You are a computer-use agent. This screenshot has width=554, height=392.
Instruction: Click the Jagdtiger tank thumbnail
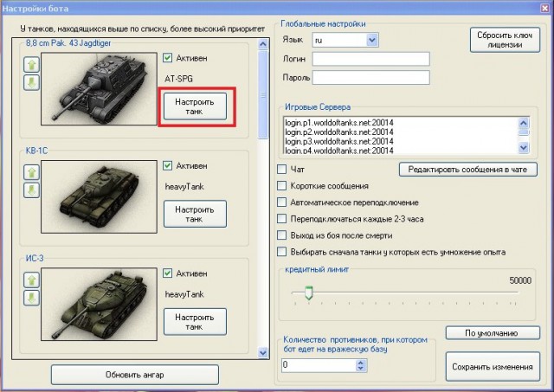[x=99, y=89]
